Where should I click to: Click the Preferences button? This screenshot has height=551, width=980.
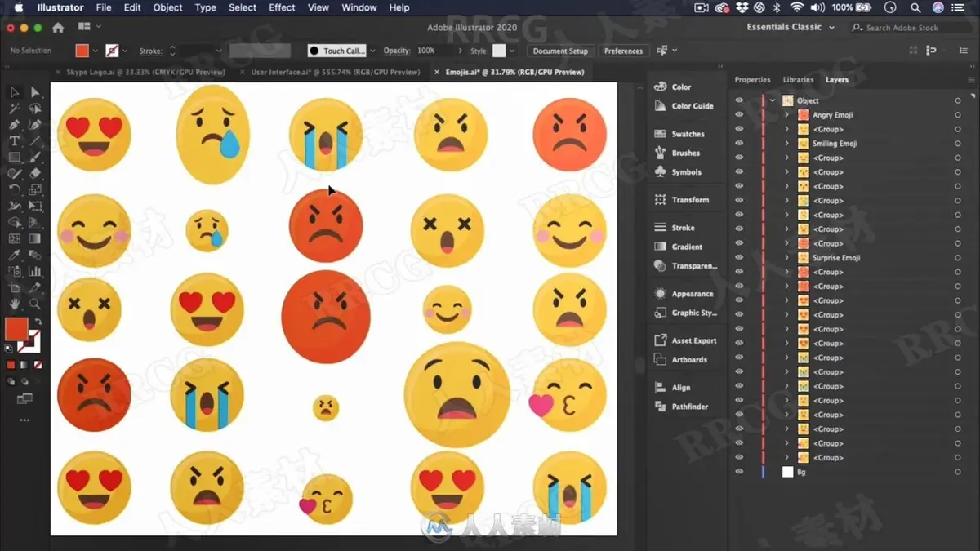pyautogui.click(x=623, y=51)
